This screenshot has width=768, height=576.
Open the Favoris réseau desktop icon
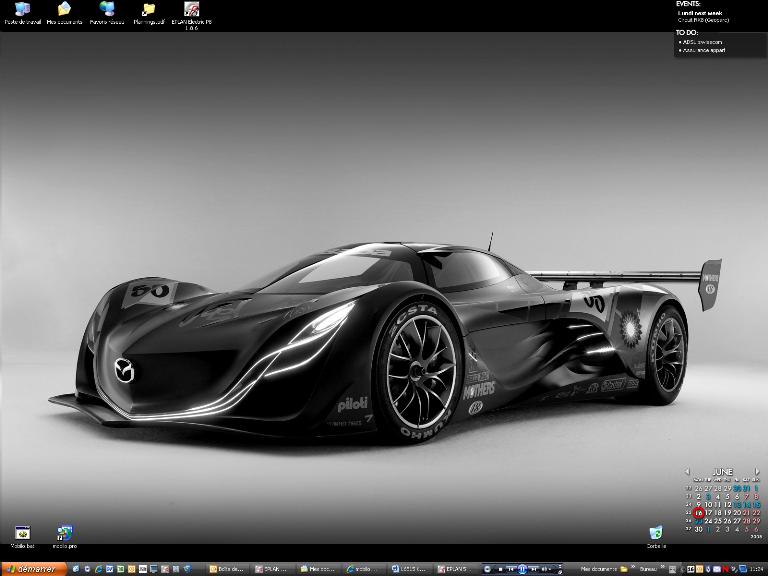107,13
